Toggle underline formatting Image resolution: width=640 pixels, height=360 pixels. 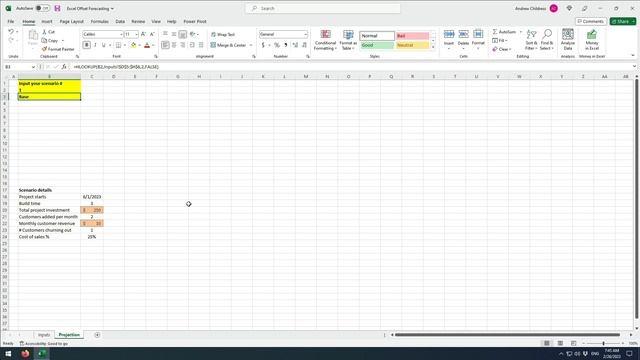pos(104,45)
